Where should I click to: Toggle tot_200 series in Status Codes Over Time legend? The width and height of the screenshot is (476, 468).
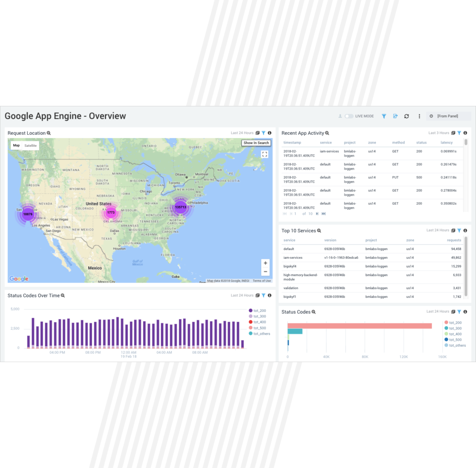[x=258, y=310]
